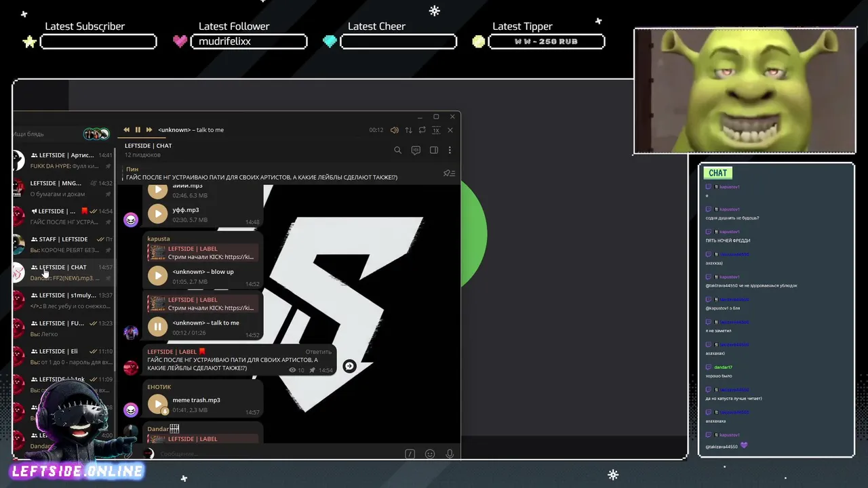Click the pink heart by Latest Follower
The width and height of the screenshot is (868, 488).
pos(180,41)
